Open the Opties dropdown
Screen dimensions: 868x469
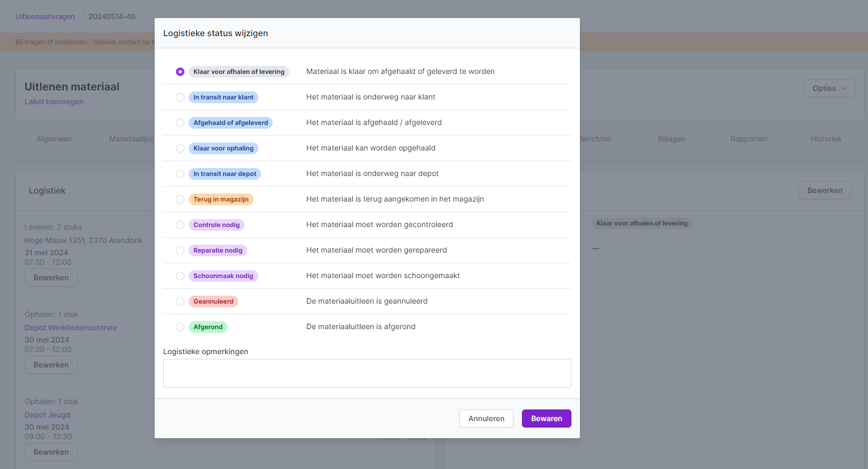point(829,88)
